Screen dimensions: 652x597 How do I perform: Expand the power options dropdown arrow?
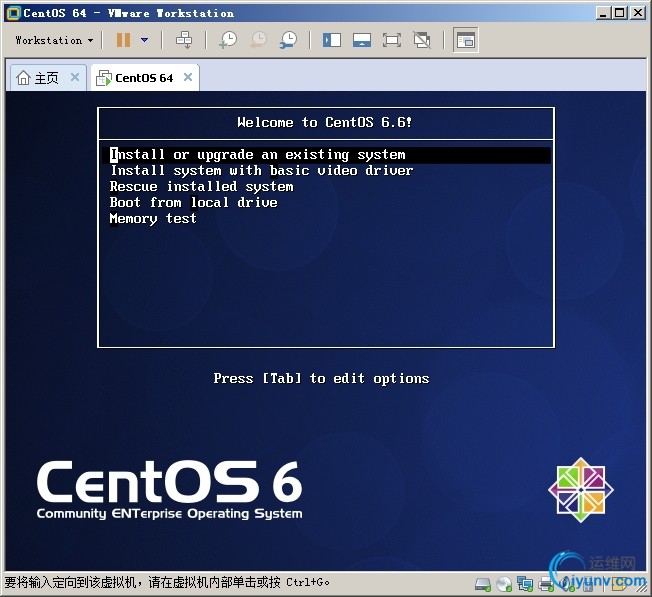144,40
